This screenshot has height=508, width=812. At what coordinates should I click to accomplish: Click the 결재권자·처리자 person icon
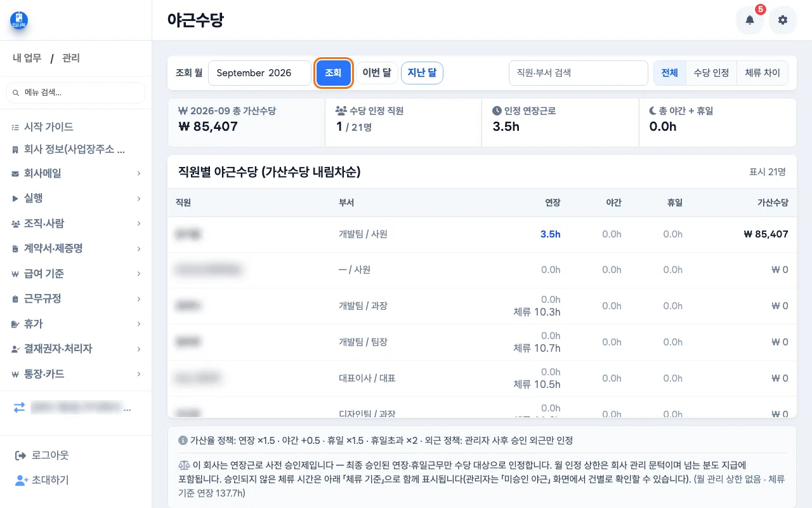point(15,349)
